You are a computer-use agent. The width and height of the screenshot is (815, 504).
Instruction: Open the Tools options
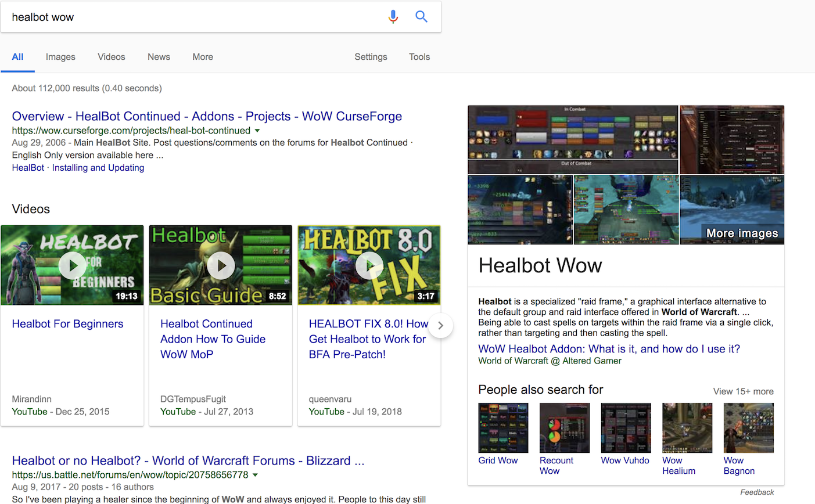(x=419, y=57)
